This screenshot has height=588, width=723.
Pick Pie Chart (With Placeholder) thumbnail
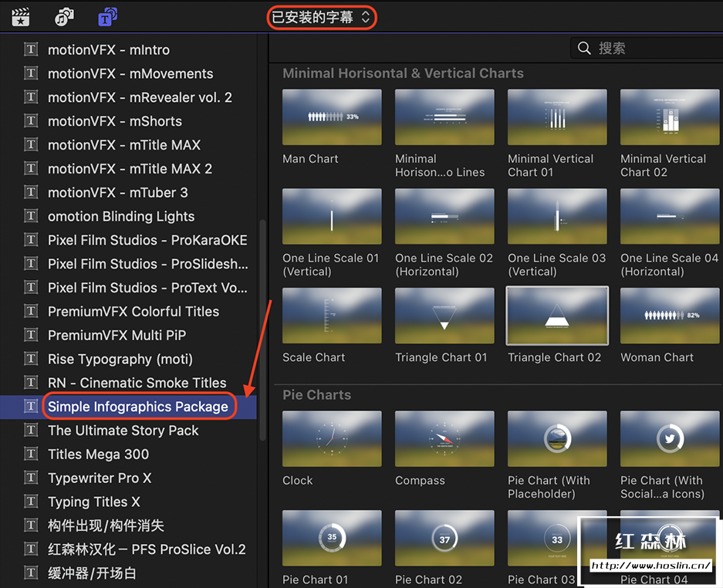tap(557, 438)
